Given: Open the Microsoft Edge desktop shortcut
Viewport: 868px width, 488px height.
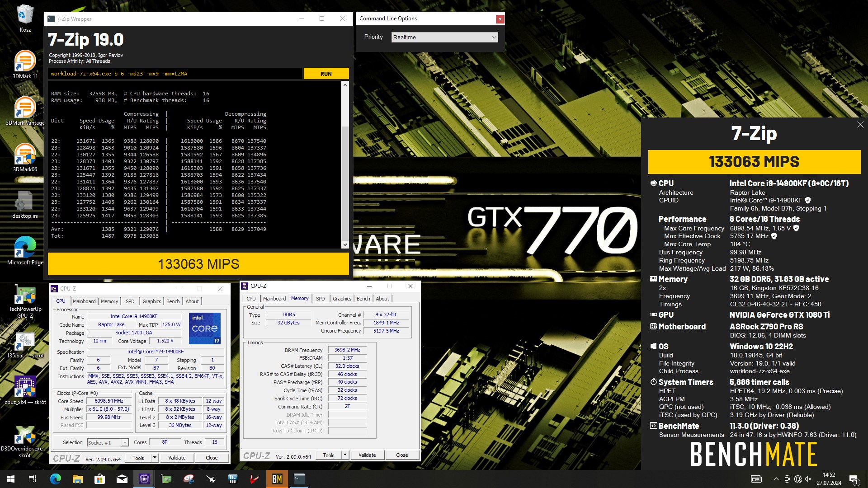Looking at the screenshot, I should (x=25, y=251).
